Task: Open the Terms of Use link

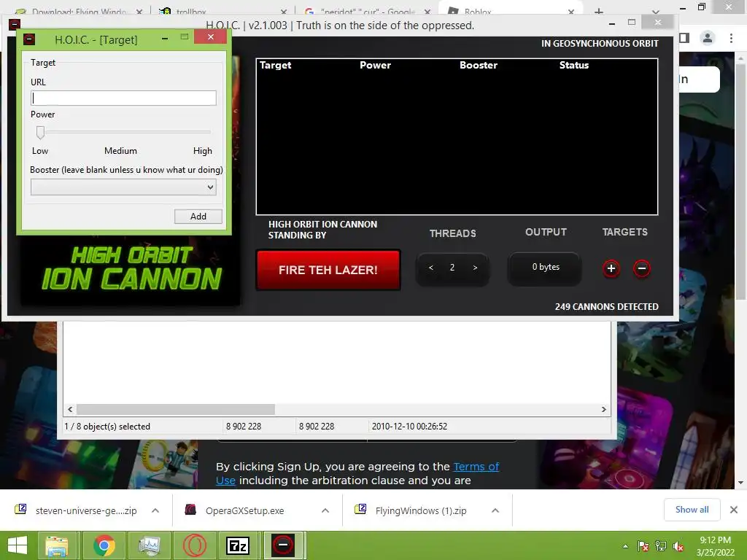Action: tap(476, 467)
